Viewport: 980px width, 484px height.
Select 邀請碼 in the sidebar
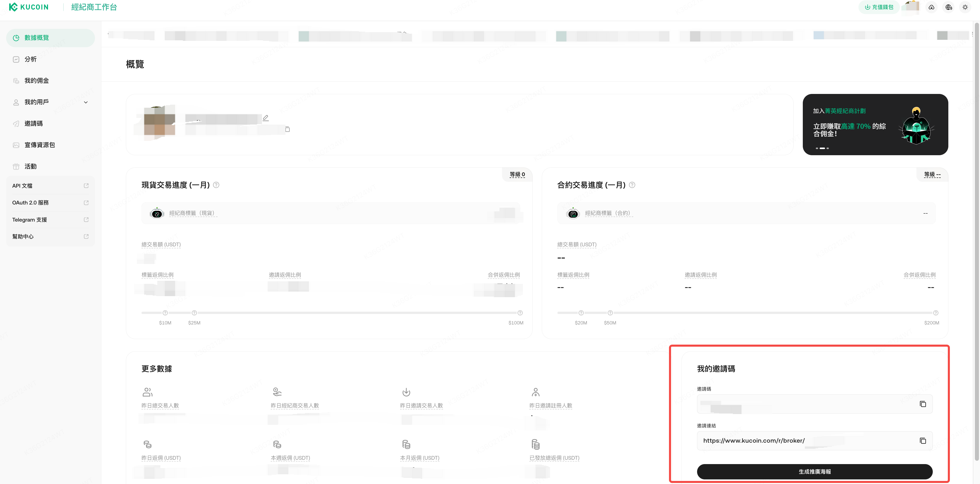click(x=33, y=124)
